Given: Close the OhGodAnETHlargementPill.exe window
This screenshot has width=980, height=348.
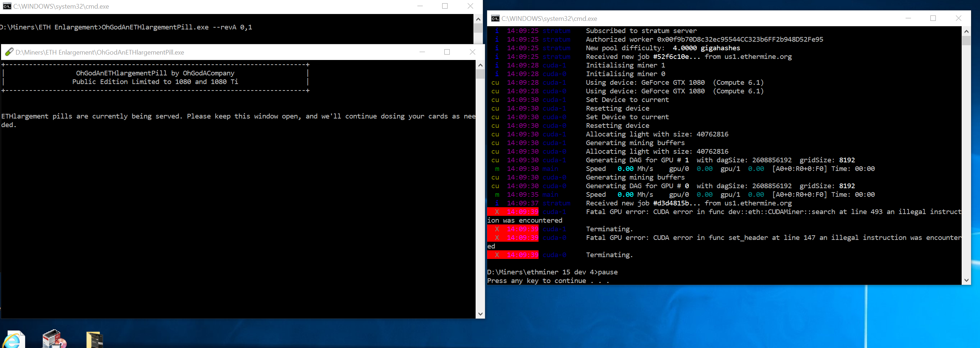Looking at the screenshot, I should pyautogui.click(x=472, y=52).
